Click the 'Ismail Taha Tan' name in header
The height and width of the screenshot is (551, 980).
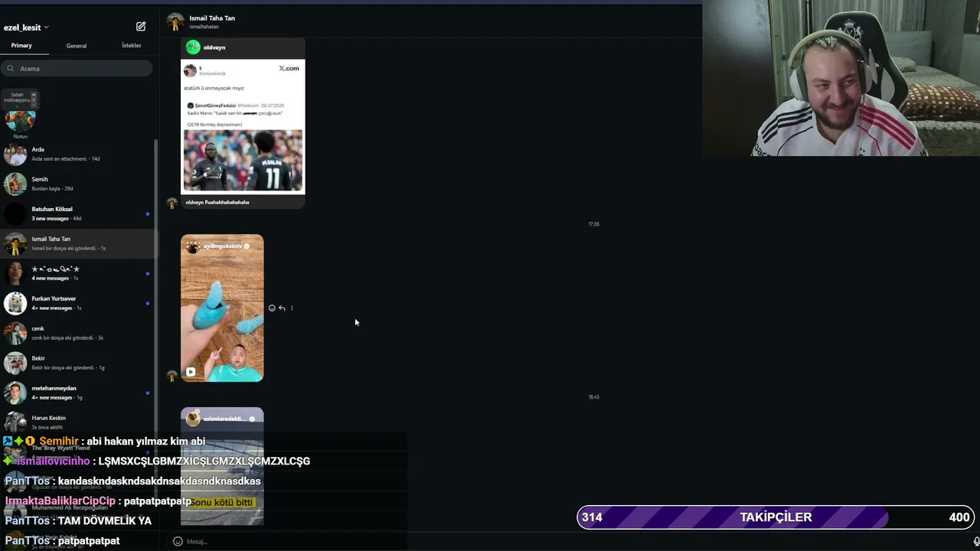coord(212,18)
